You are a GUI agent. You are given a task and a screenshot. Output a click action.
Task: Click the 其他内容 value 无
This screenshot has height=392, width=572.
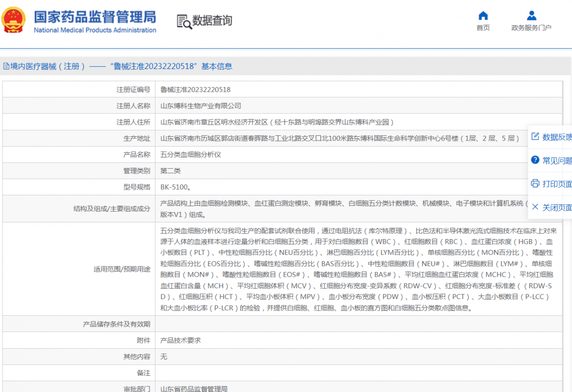coord(163,357)
